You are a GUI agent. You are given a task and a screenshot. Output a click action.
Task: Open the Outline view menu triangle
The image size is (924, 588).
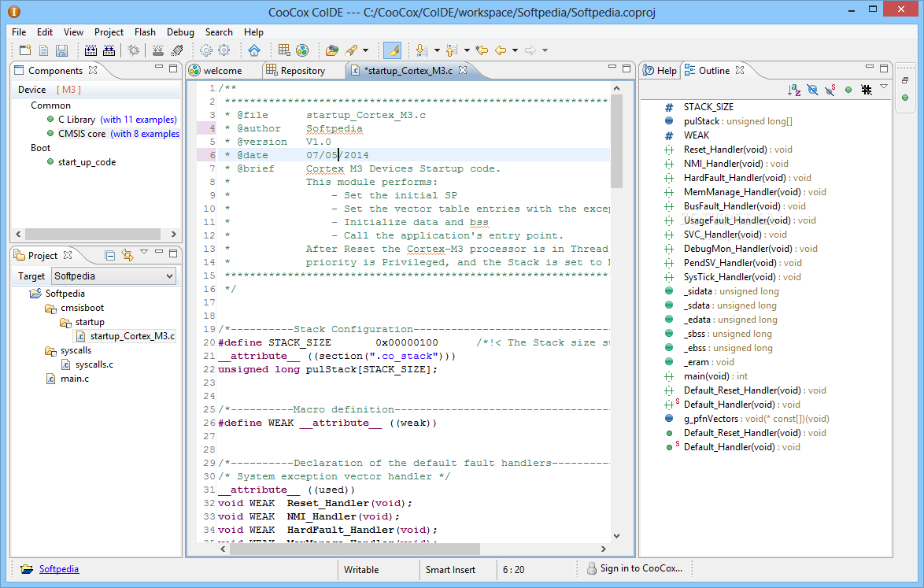click(884, 87)
